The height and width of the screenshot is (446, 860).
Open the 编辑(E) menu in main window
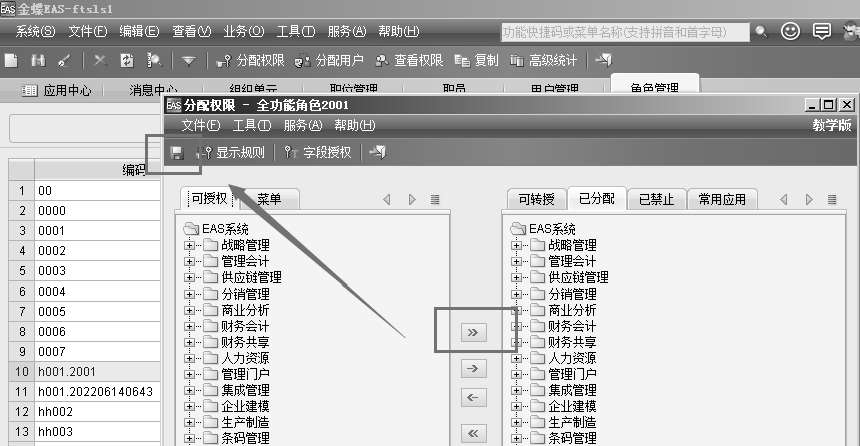pyautogui.click(x=139, y=32)
